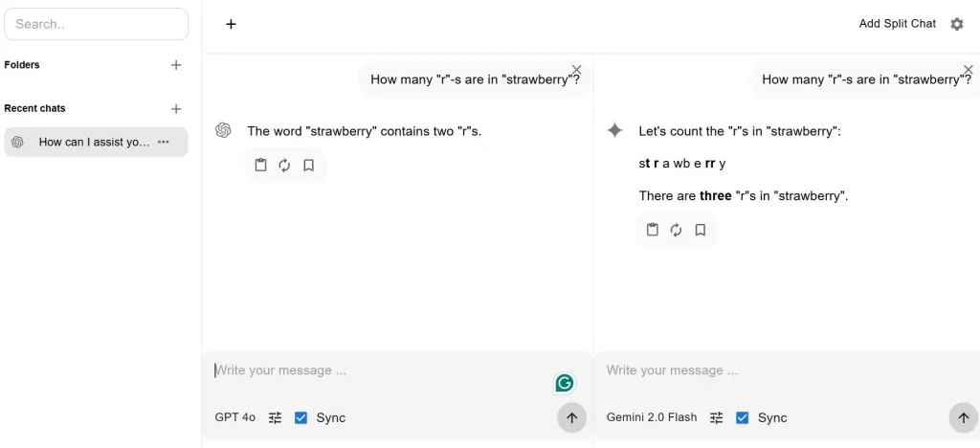980x448 pixels.
Task: Send message with GPT 4o arrow button
Action: click(571, 417)
